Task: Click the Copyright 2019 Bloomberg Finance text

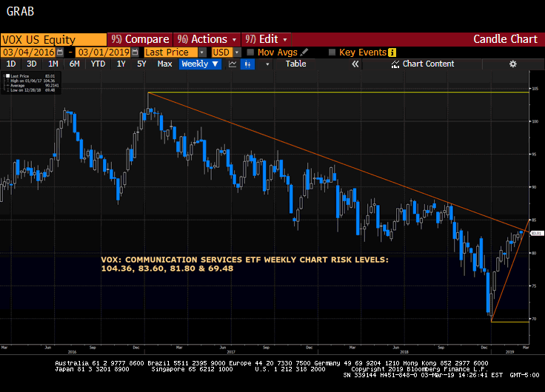Action: pyautogui.click(x=419, y=369)
